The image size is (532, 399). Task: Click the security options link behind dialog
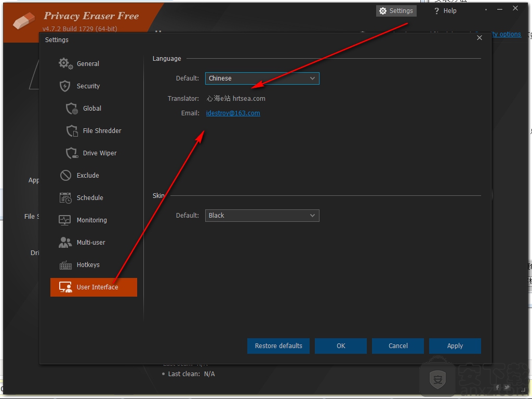[x=506, y=34]
